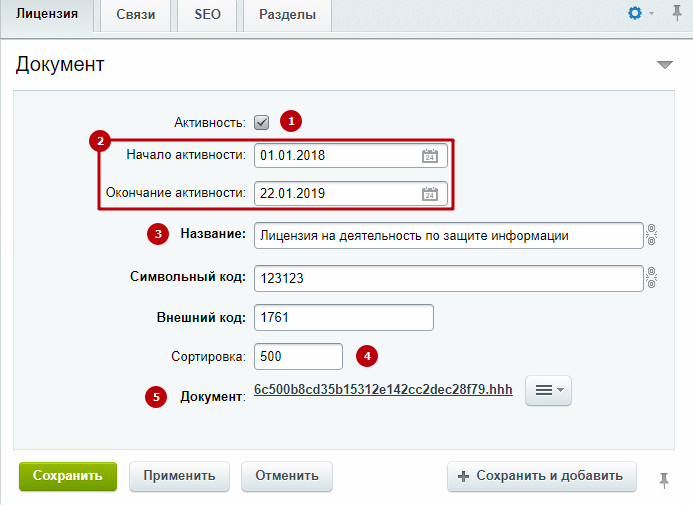The height and width of the screenshot is (505, 693).
Task: Open the document file actions menu button
Action: pyautogui.click(x=548, y=390)
